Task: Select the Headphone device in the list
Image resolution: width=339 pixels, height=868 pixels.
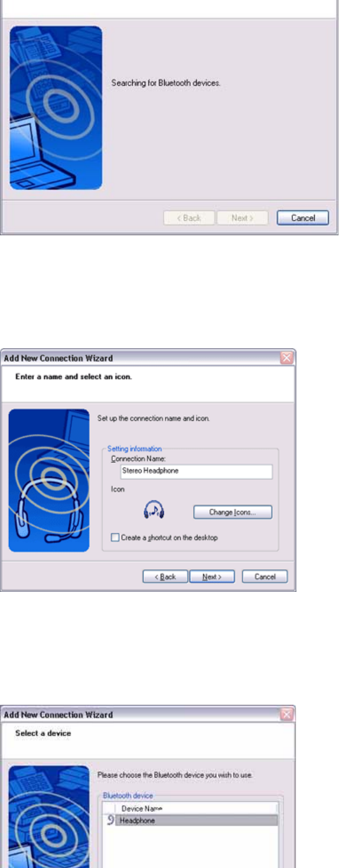Action: tap(195, 821)
